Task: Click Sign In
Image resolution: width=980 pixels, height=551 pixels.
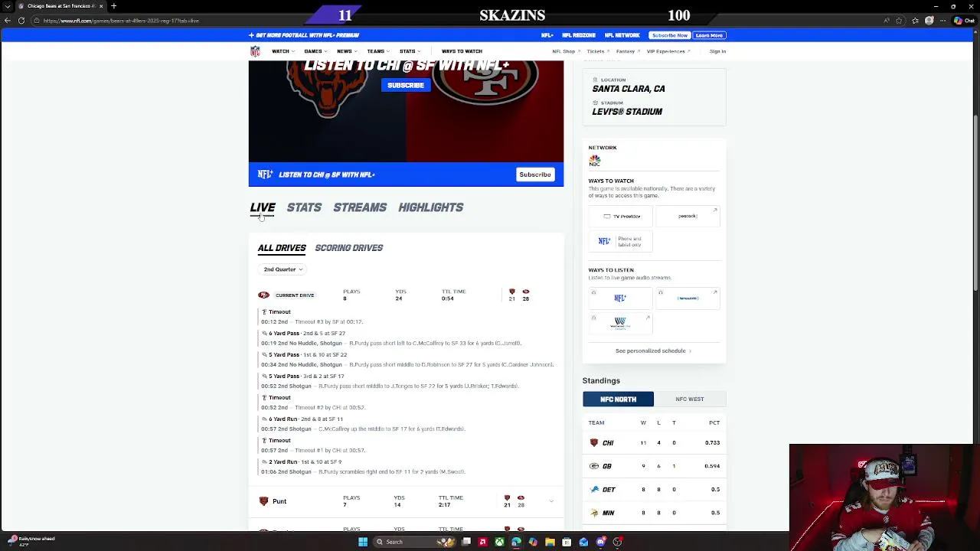Action: point(717,51)
